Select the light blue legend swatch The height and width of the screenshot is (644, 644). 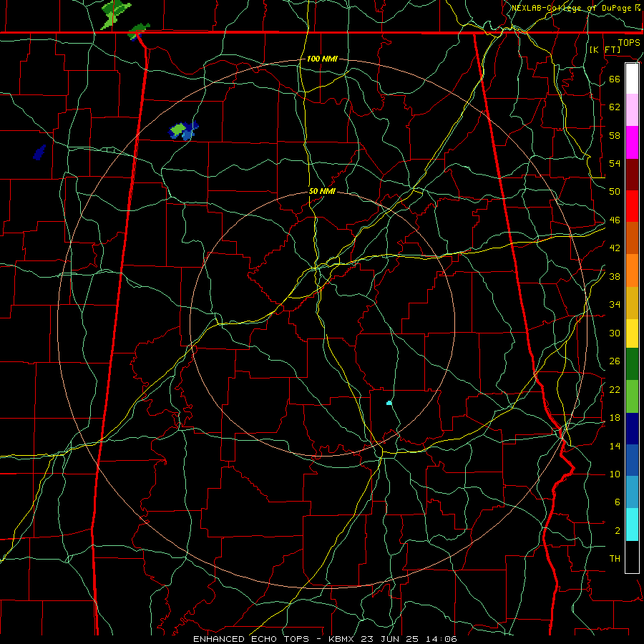tap(632, 492)
